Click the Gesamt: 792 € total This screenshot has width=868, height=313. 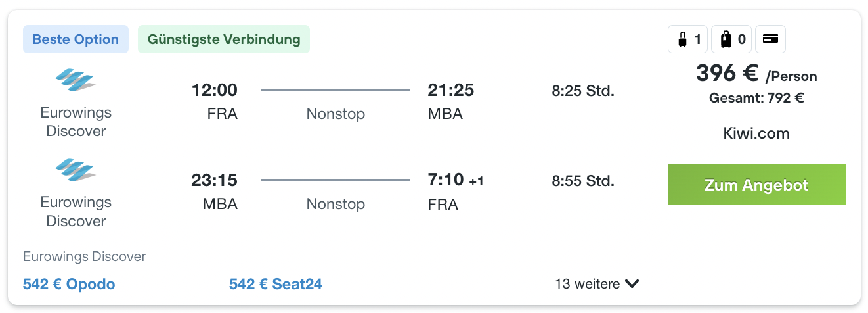tap(756, 99)
